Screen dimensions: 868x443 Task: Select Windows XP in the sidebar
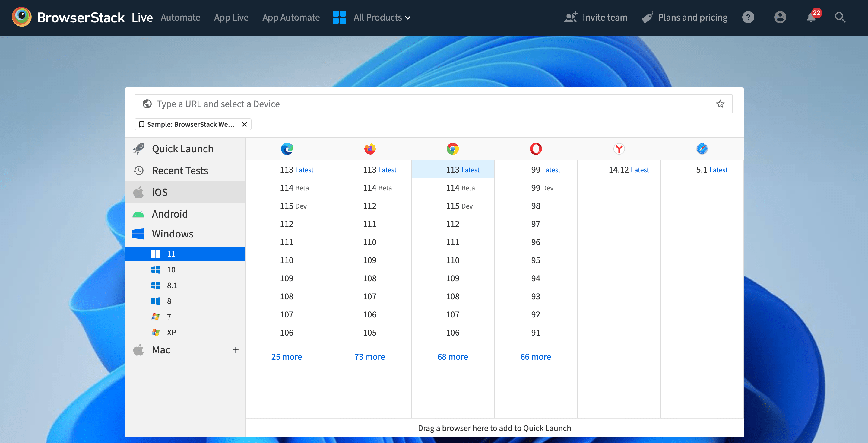coord(171,332)
